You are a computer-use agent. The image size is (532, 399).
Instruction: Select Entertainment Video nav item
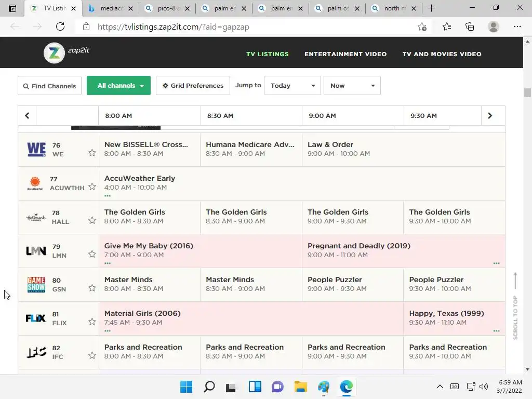pos(345,54)
